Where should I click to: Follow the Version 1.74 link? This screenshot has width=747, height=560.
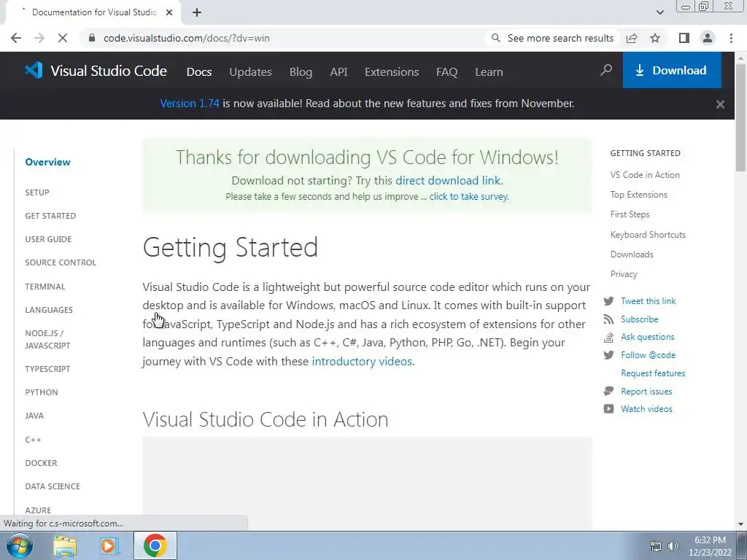pyautogui.click(x=190, y=104)
